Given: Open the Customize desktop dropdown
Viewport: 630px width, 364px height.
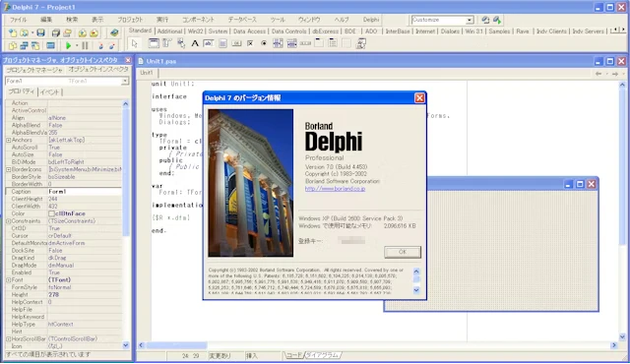Looking at the screenshot, I should tap(470, 20).
